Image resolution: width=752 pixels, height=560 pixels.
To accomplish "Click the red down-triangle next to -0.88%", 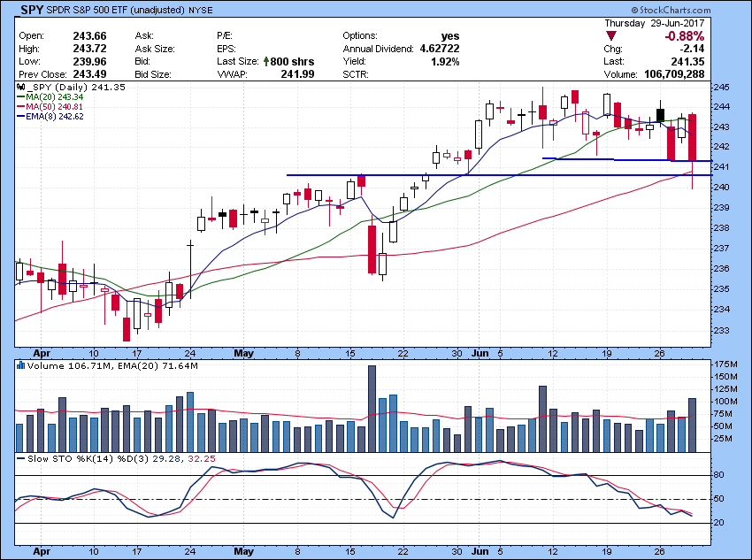I will (611, 36).
